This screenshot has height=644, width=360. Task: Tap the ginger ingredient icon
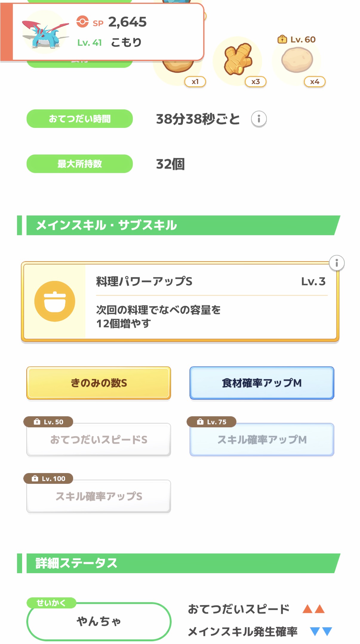pos(238,59)
